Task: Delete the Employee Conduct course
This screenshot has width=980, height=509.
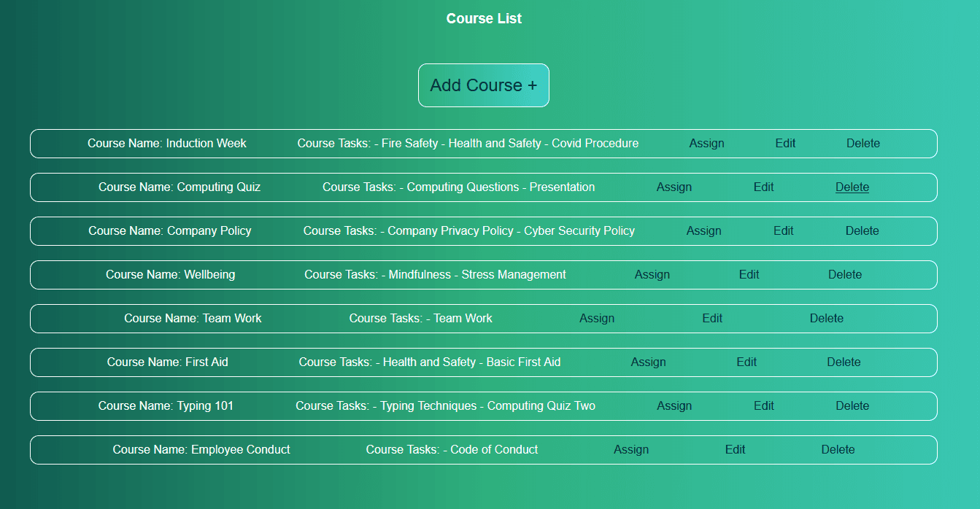Action: tap(837, 450)
